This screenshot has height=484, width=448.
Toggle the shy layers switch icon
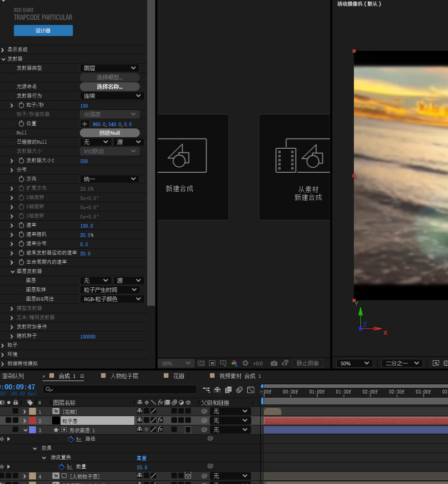click(217, 390)
